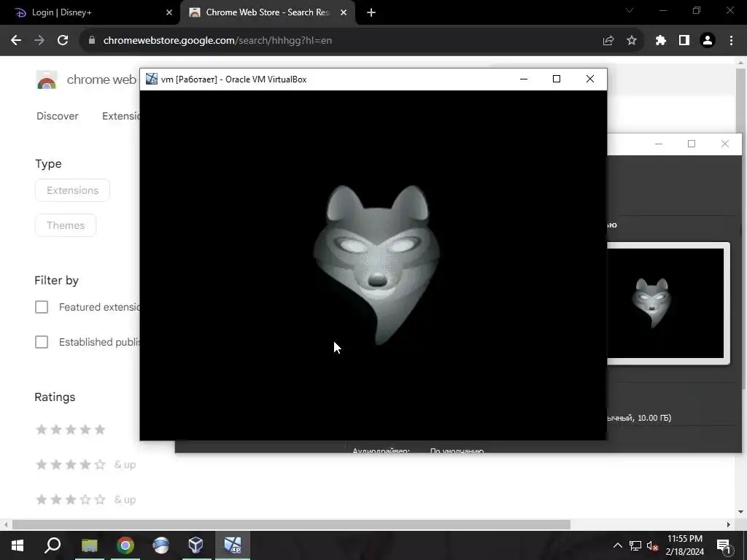Select the Chrome Web Store search results tab
747x560 pixels.
click(268, 13)
